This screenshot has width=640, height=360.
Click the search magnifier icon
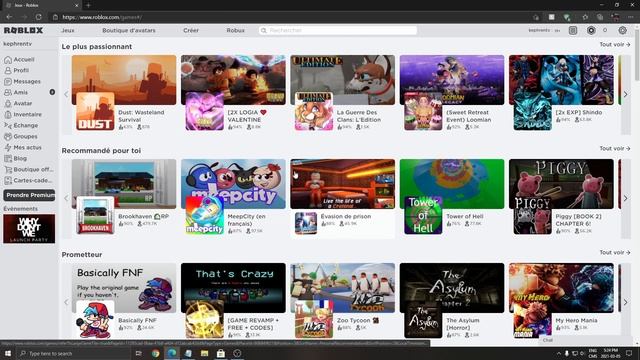264,31
